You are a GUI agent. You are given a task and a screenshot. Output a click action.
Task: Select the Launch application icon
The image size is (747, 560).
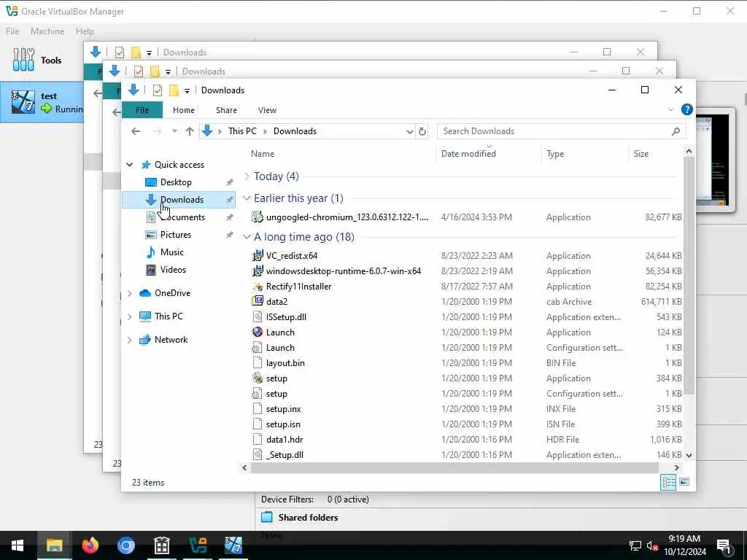pos(258,332)
